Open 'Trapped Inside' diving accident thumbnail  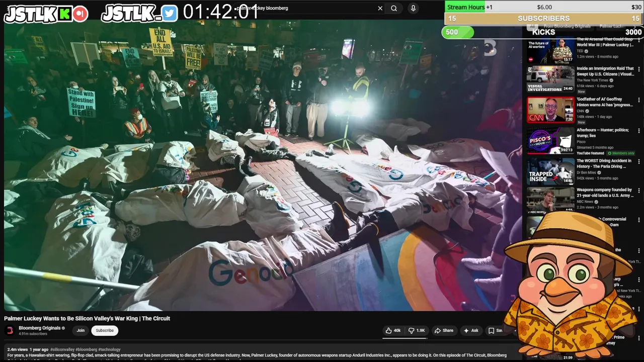pos(550,171)
